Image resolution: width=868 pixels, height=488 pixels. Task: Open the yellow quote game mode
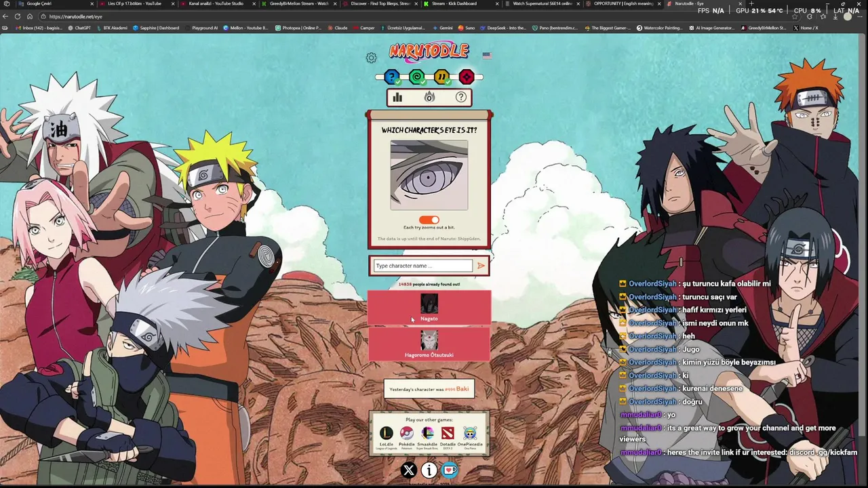tap(441, 77)
